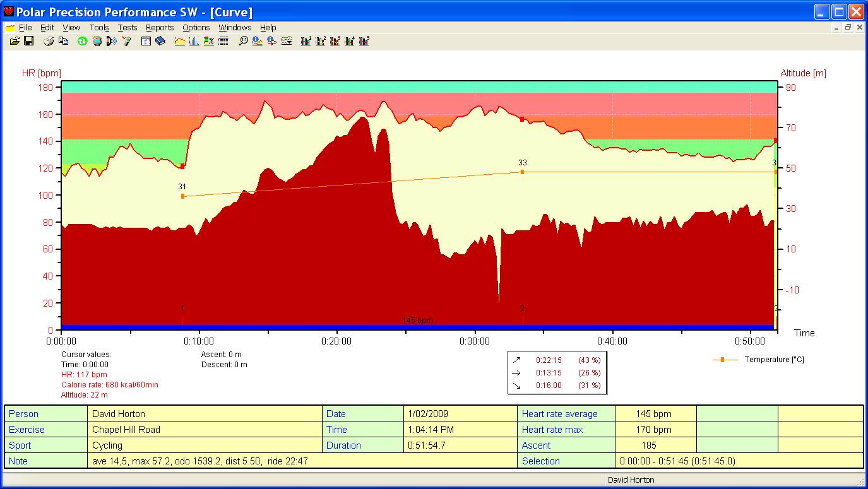
Task: Open the Tools menu
Action: click(99, 28)
